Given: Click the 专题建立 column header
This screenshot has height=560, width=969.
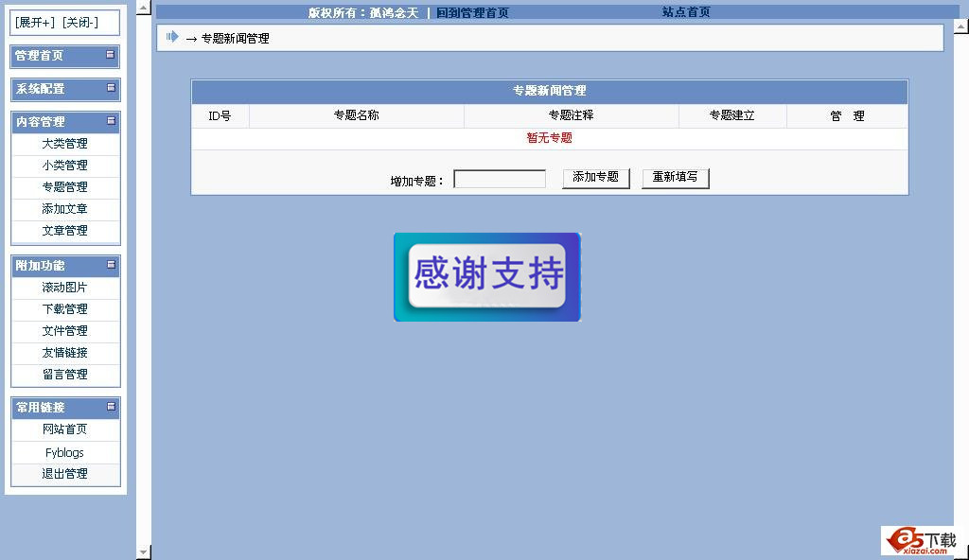Looking at the screenshot, I should click(x=731, y=115).
